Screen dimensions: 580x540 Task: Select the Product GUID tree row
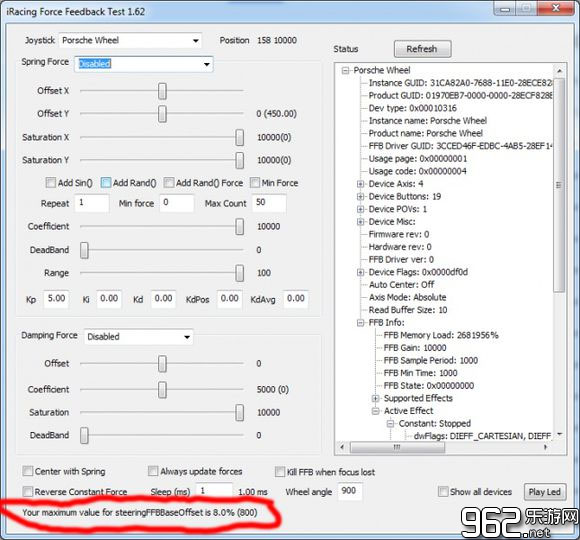[461, 95]
